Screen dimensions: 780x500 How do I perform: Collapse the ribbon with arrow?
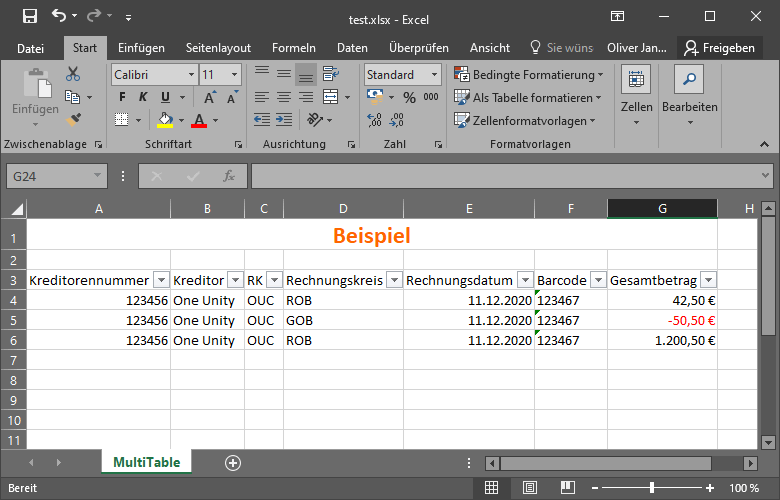coord(765,144)
